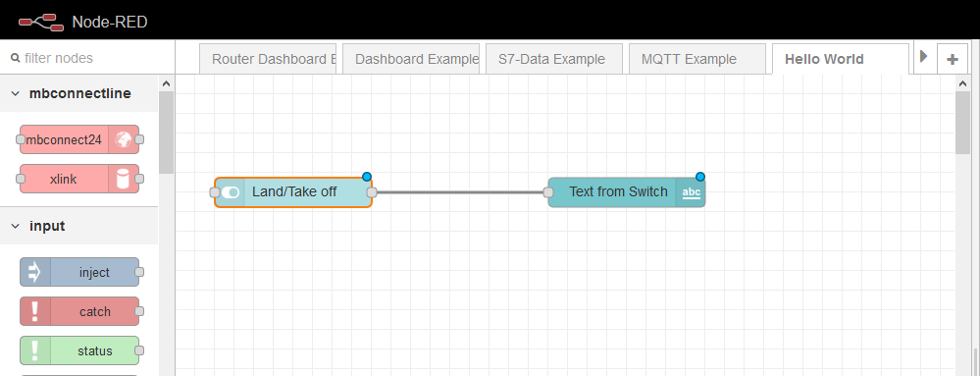Select the xlink database icon node

point(124,179)
